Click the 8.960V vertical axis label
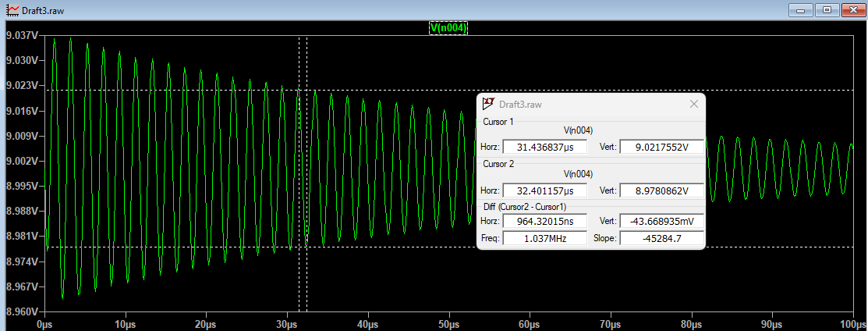This screenshot has height=331, width=868. [21, 312]
